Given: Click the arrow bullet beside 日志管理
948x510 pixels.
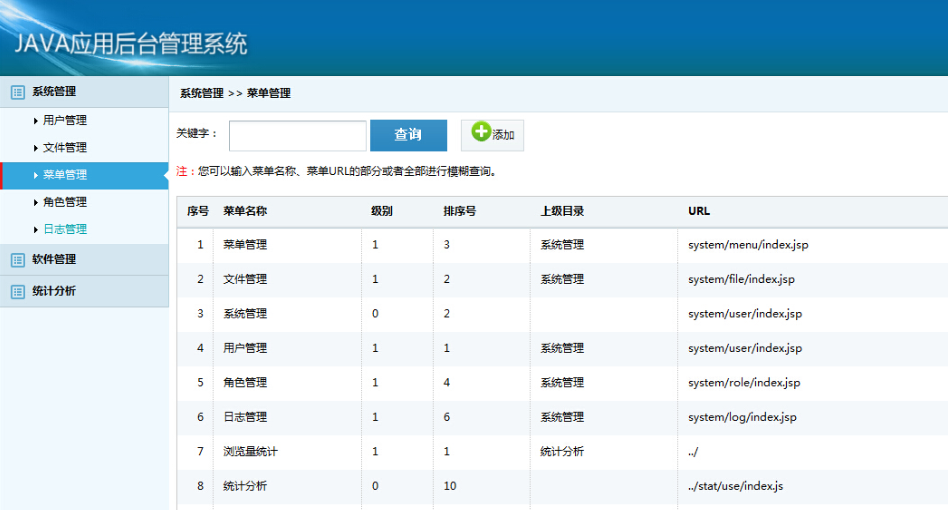Looking at the screenshot, I should (36, 229).
